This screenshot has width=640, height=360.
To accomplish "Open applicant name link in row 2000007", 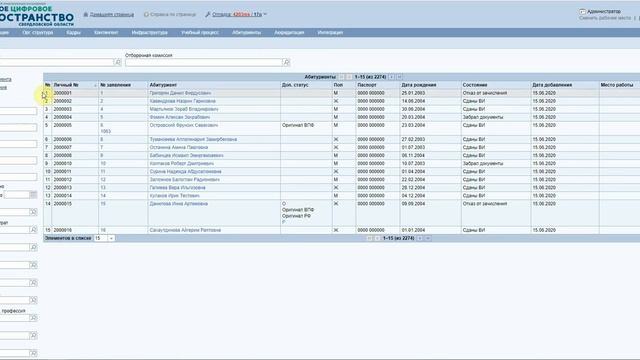I will click(178, 147).
